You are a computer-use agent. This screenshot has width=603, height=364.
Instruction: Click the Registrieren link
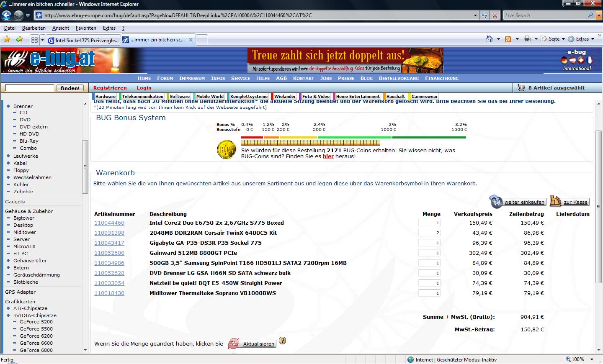click(x=110, y=88)
